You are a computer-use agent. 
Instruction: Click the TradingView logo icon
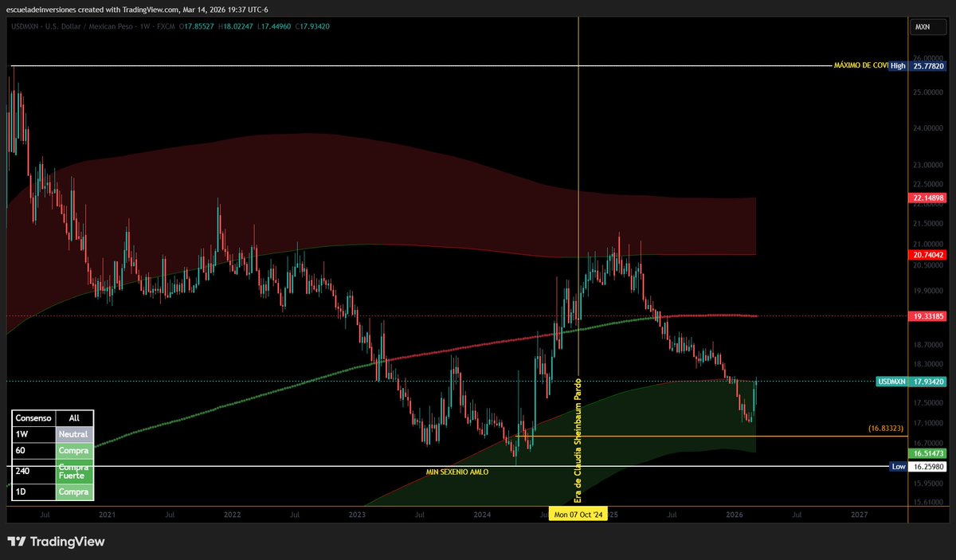click(16, 542)
